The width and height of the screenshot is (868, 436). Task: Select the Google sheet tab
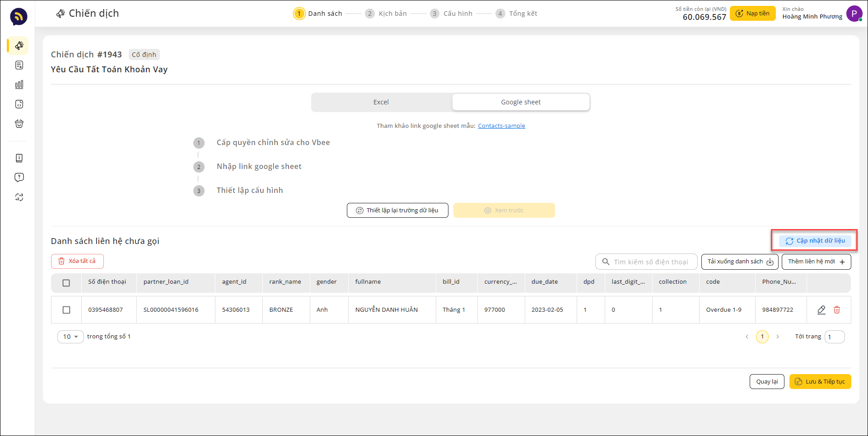tap(521, 102)
